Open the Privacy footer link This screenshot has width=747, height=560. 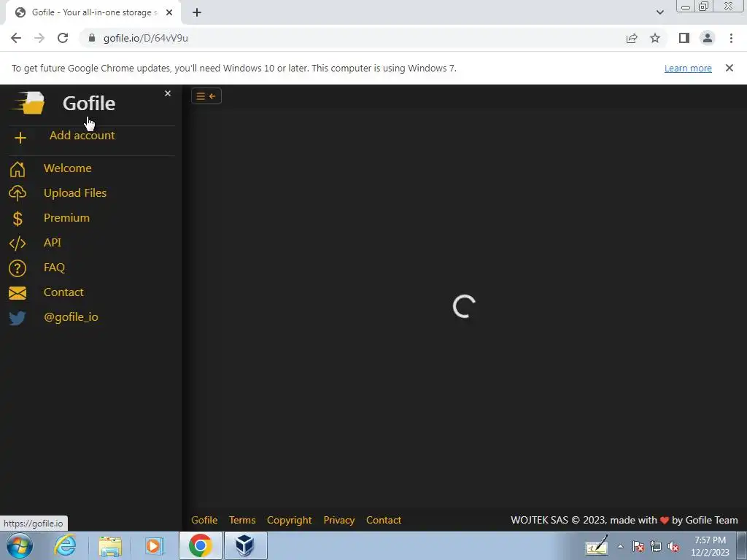coord(339,520)
